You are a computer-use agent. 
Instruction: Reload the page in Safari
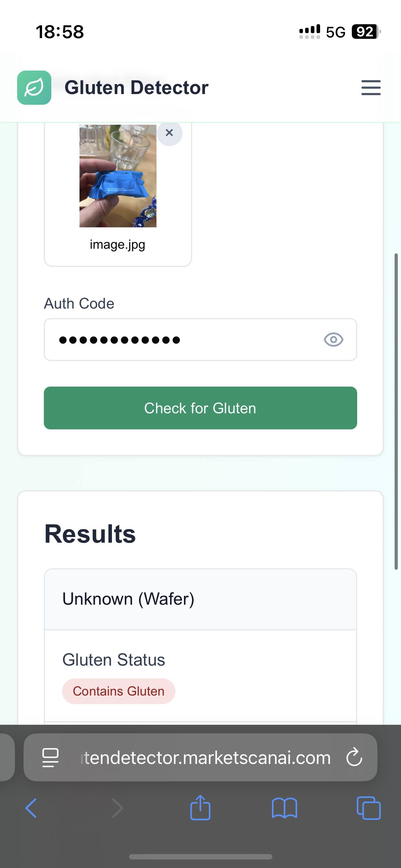click(x=354, y=758)
